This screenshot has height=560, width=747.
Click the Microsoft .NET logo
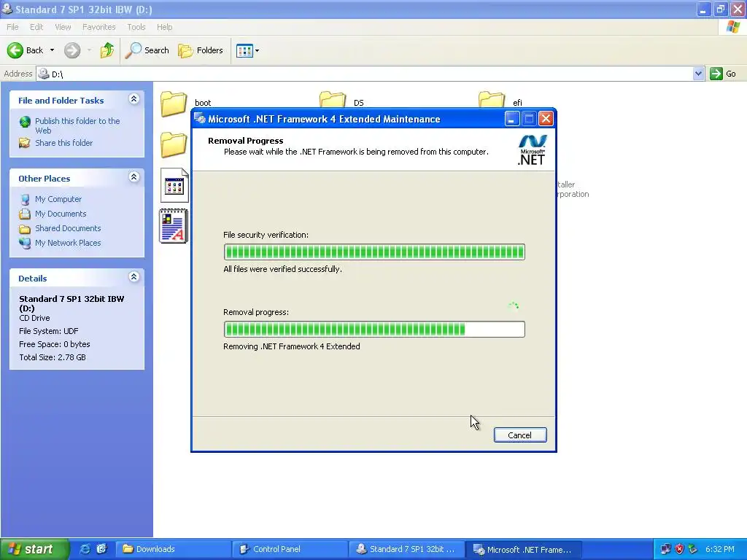pos(532,150)
